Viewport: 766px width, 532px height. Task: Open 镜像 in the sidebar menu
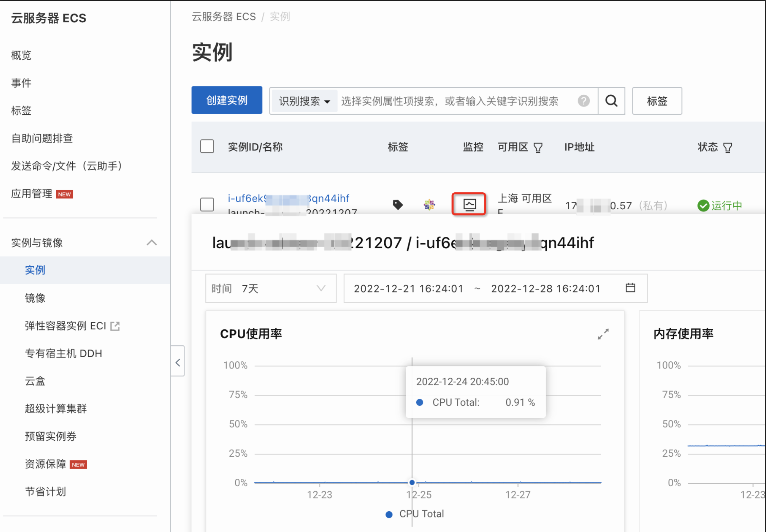pyautogui.click(x=35, y=298)
